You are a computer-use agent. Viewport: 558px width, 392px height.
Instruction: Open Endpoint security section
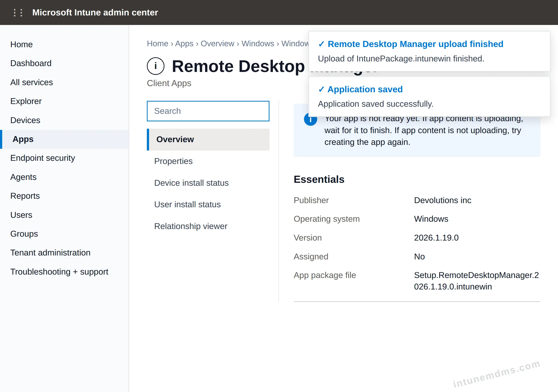(43, 158)
